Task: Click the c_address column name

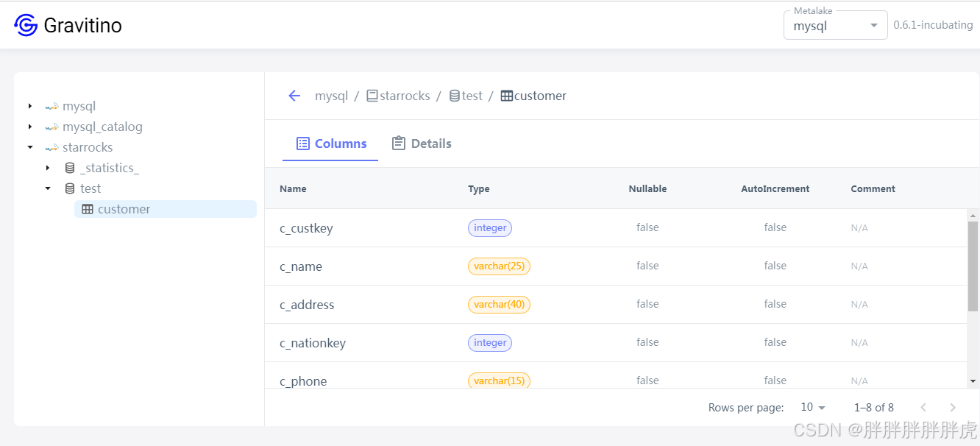Action: coord(307,305)
